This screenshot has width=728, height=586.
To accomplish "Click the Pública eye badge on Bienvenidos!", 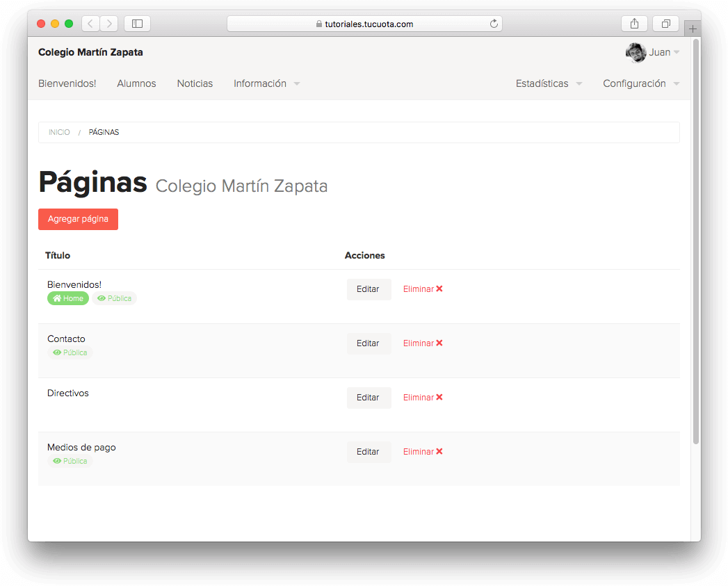I will pos(114,299).
